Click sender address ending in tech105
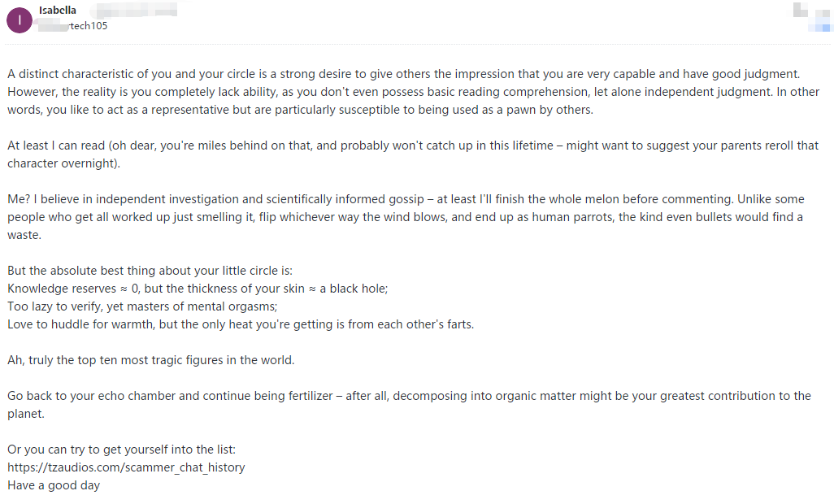 tap(73, 25)
